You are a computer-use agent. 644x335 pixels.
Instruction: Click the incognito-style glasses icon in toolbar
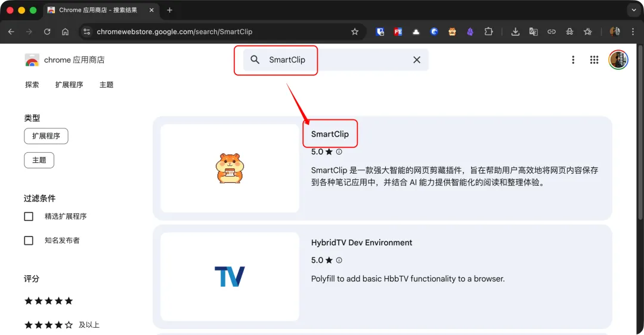tap(569, 32)
